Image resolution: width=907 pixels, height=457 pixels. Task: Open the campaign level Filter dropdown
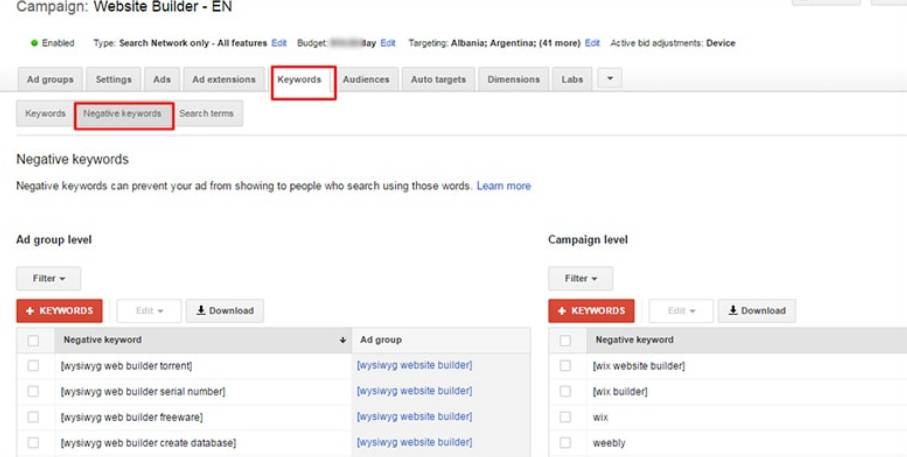(x=580, y=279)
